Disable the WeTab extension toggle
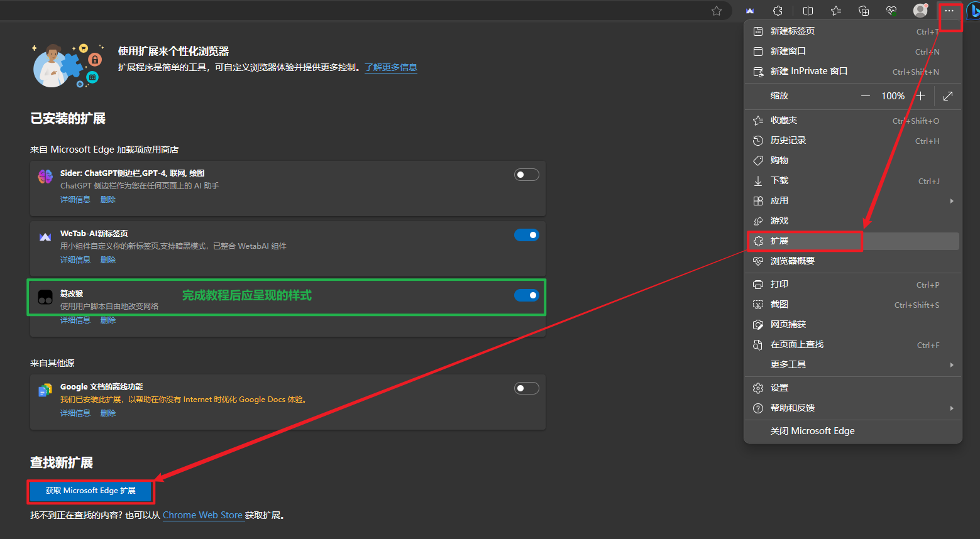The image size is (980, 539). pyautogui.click(x=527, y=235)
